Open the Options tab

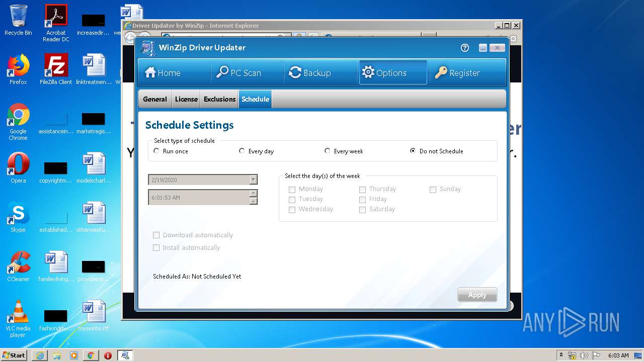coord(392,73)
